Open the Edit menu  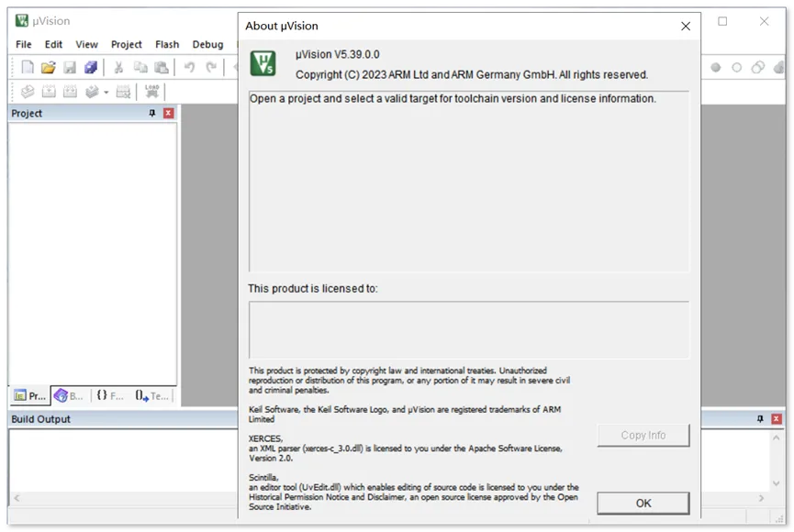pos(53,45)
